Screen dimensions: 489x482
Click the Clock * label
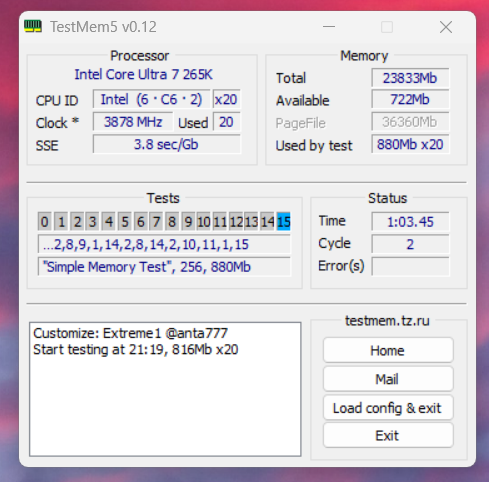click(x=57, y=123)
